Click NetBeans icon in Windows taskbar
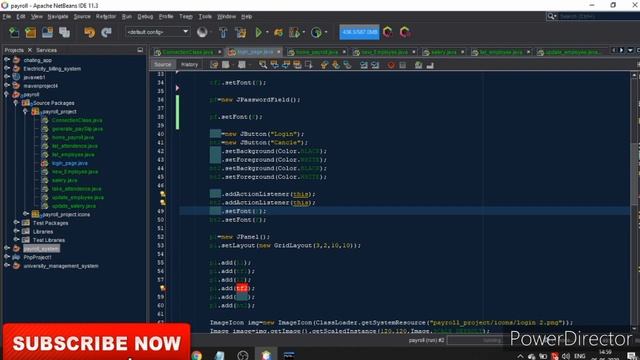The height and width of the screenshot is (360, 640). 266,355
